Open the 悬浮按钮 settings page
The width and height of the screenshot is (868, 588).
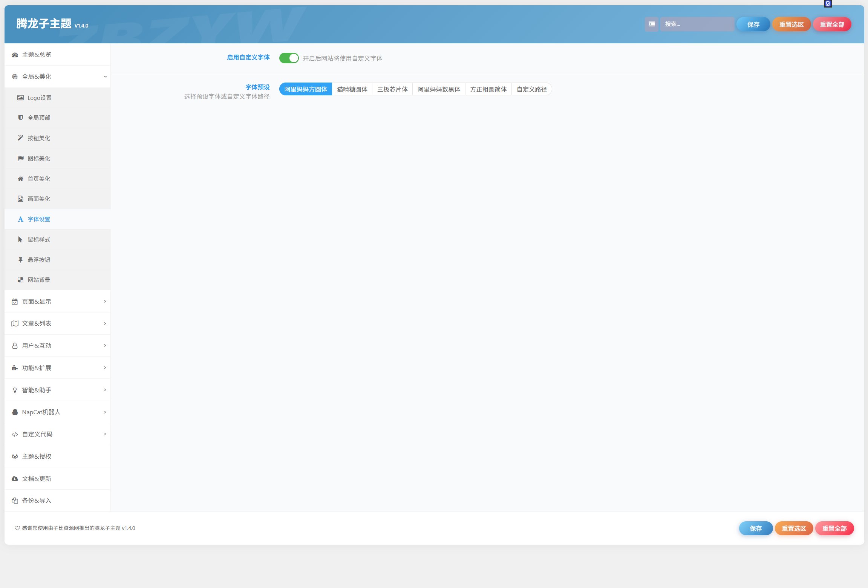click(x=58, y=260)
